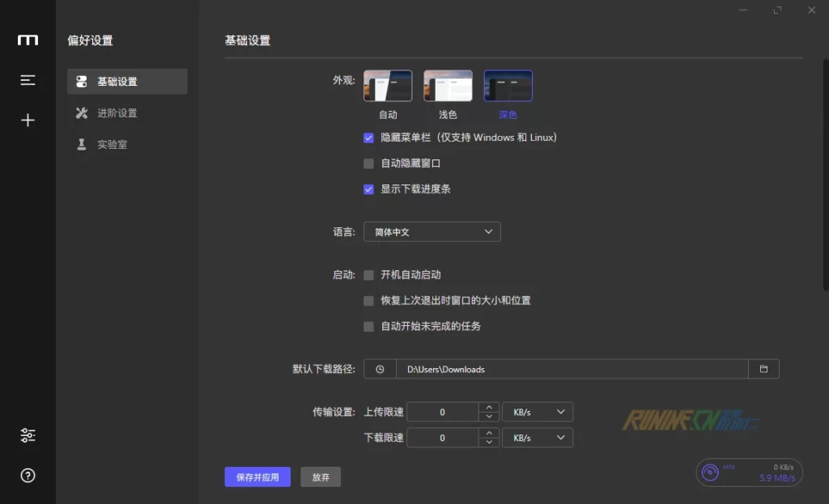Click the Motrix logo icon
Viewport: 829px width, 504px height.
[28, 40]
